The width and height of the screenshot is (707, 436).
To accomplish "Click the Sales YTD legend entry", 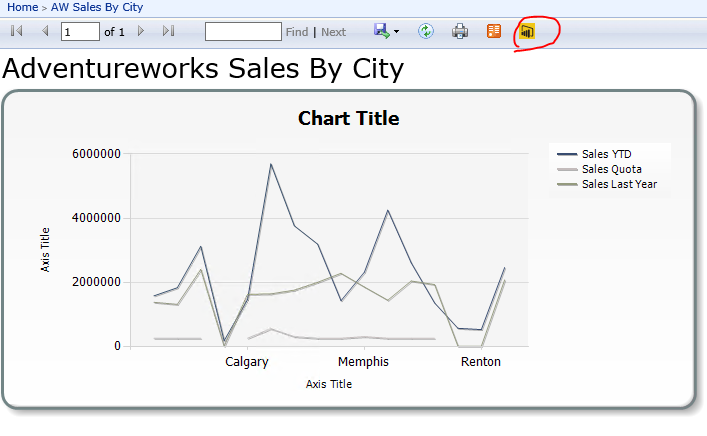I will [606, 154].
